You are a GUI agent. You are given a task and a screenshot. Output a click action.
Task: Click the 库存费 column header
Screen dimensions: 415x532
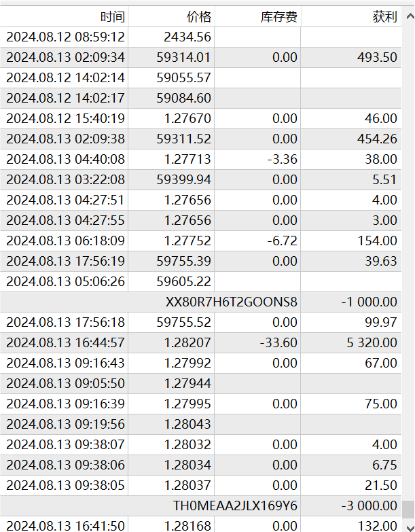click(x=278, y=17)
